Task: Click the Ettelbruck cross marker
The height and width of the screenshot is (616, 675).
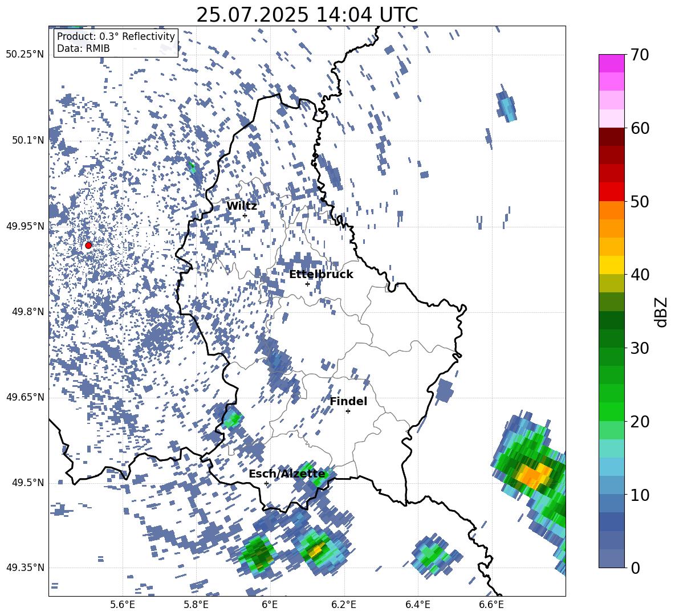Action: [307, 284]
